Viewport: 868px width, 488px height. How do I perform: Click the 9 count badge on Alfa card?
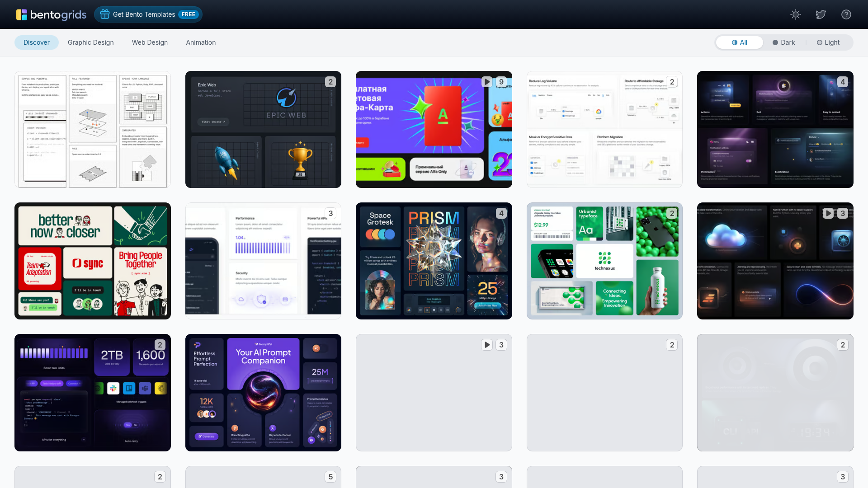pyautogui.click(x=501, y=82)
